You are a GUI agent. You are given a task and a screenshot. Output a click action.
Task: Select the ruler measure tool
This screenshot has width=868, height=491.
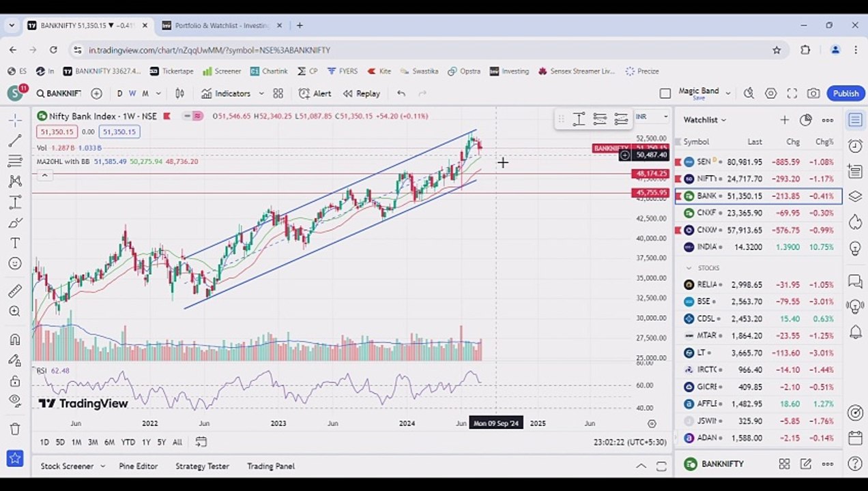[14, 291]
